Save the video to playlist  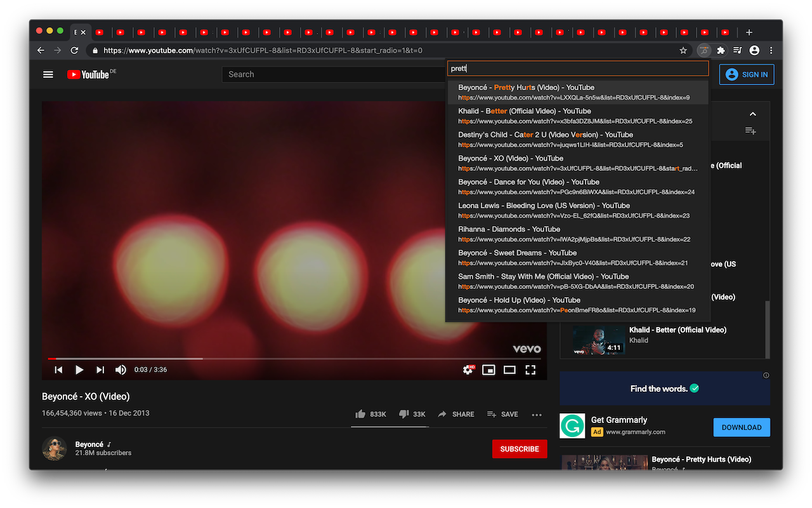502,414
